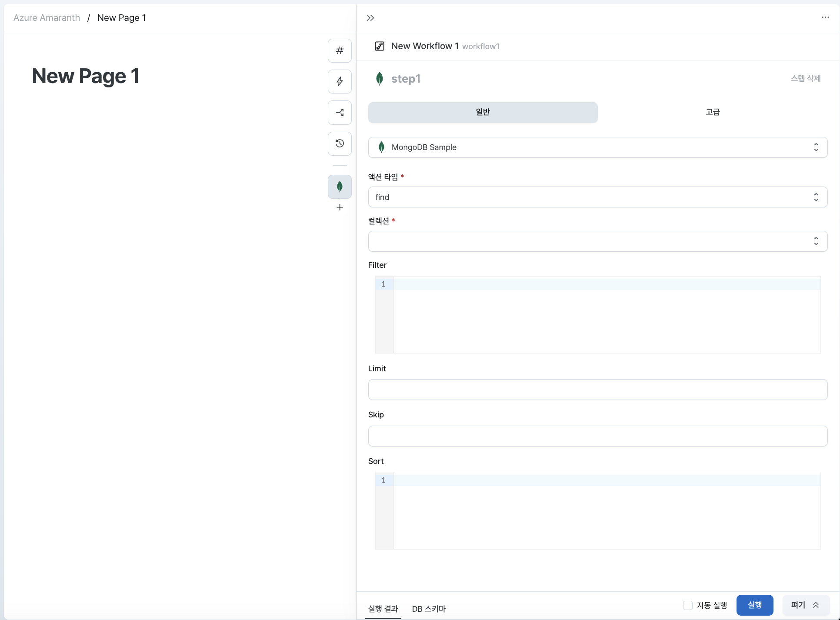Click the Limit input field
This screenshot has width=840, height=620.
pyautogui.click(x=597, y=390)
